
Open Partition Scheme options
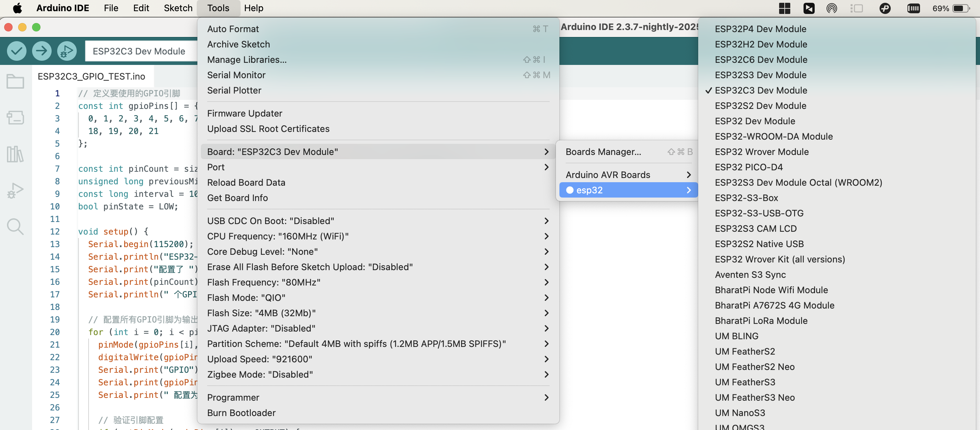(x=378, y=343)
